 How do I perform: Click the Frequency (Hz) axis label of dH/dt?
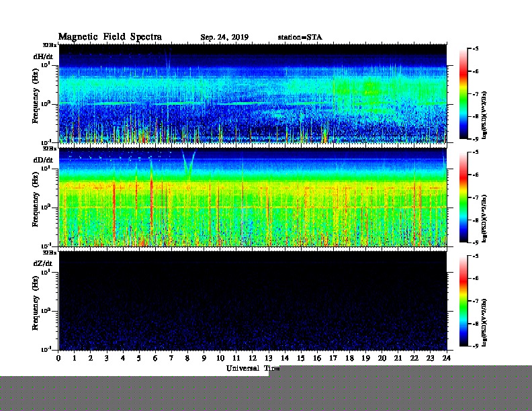36,96
